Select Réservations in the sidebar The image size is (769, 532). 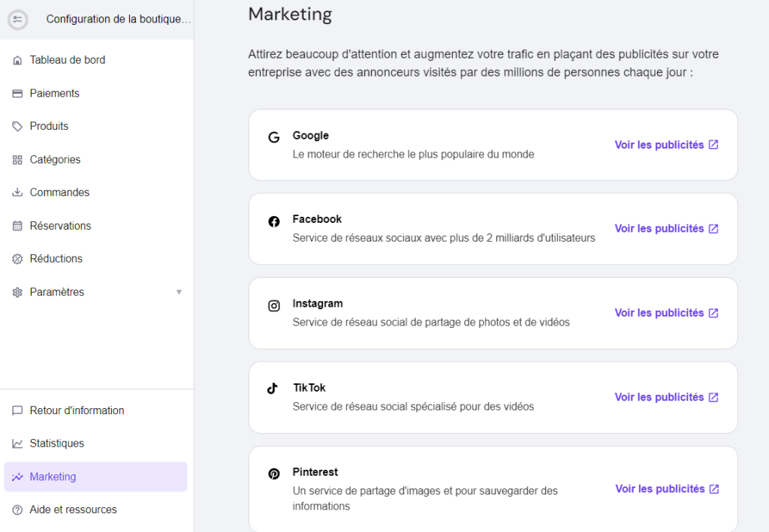[x=60, y=226]
